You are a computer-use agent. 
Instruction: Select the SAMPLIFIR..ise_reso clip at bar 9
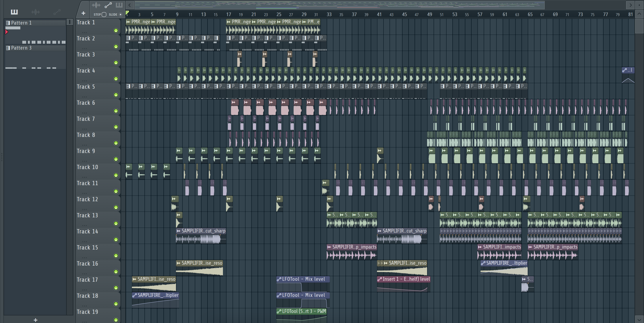tap(199, 268)
